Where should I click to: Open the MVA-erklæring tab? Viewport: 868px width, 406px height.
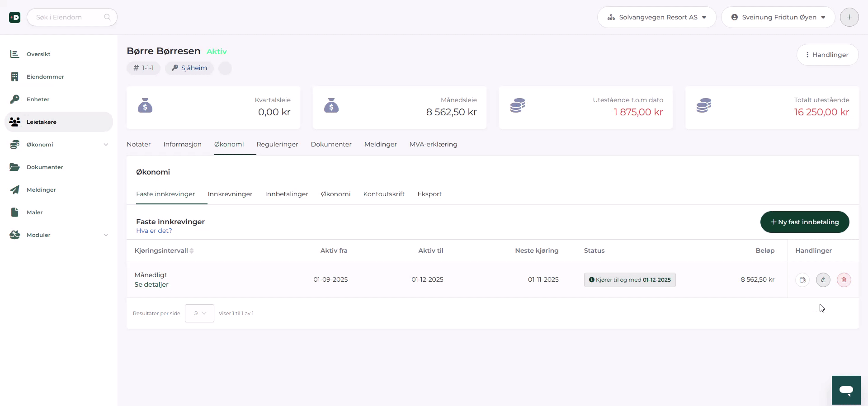pos(434,144)
